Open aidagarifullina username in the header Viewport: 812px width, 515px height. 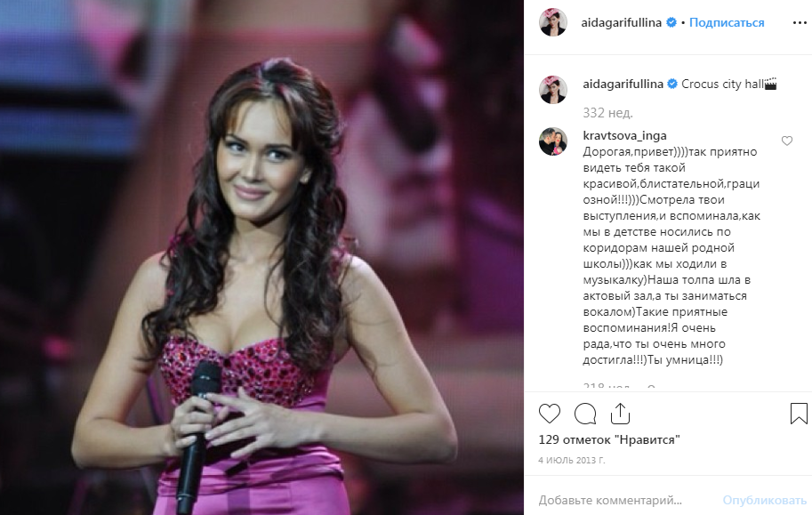621,23
